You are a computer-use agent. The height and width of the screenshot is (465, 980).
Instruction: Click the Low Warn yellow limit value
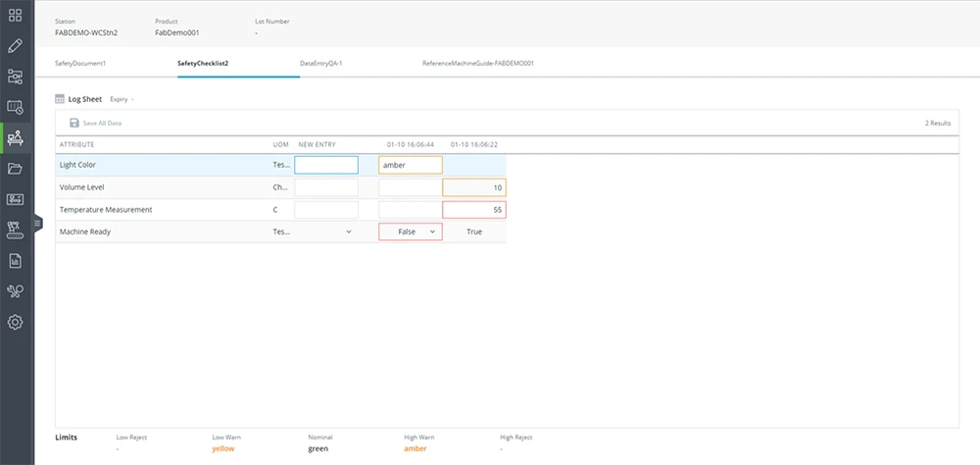click(223, 448)
